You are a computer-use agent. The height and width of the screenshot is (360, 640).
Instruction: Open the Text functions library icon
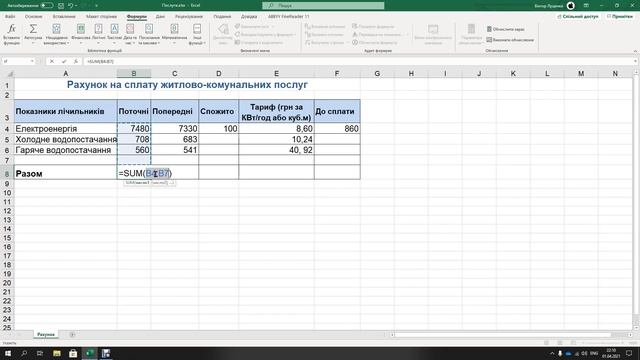(x=114, y=29)
